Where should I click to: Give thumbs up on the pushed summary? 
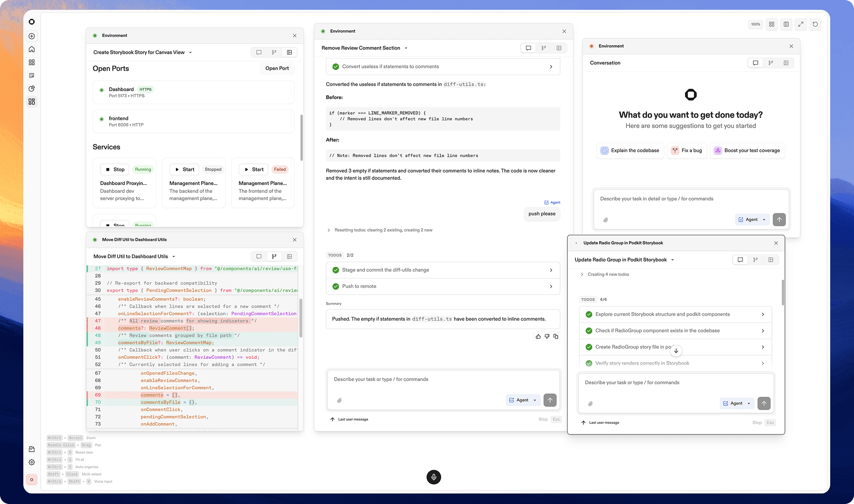(x=538, y=336)
